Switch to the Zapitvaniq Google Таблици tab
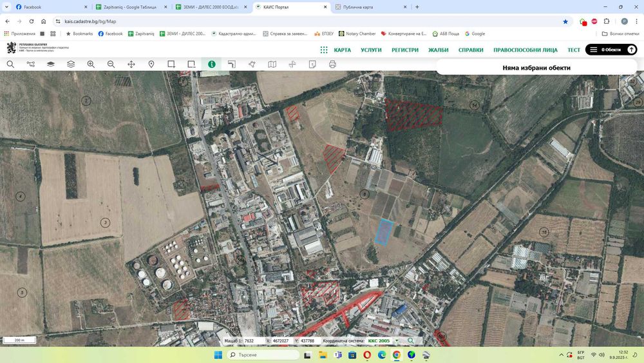The image size is (644, 363). [131, 7]
